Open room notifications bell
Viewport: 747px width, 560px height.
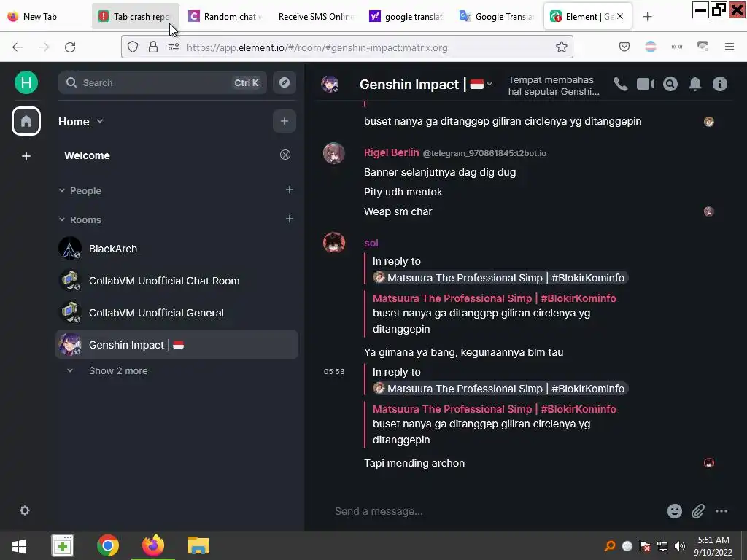pyautogui.click(x=695, y=85)
